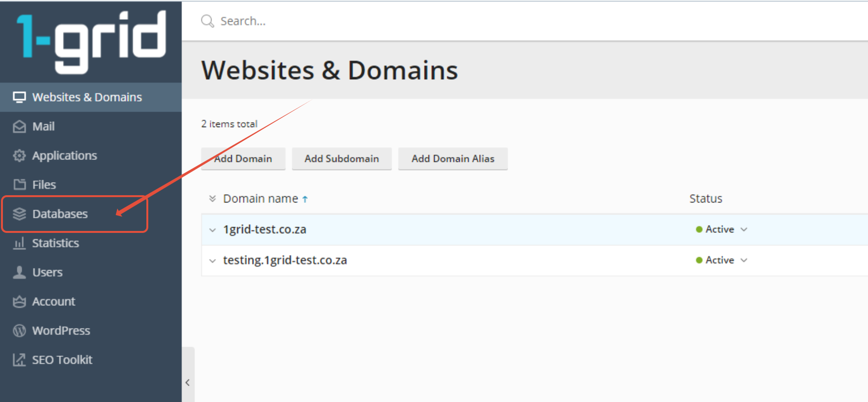Open SEO Toolkit from sidebar
This screenshot has width=868, height=402.
(91, 360)
